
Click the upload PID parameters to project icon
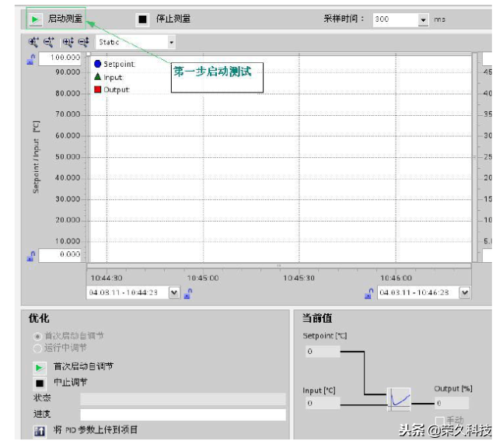[39, 430]
